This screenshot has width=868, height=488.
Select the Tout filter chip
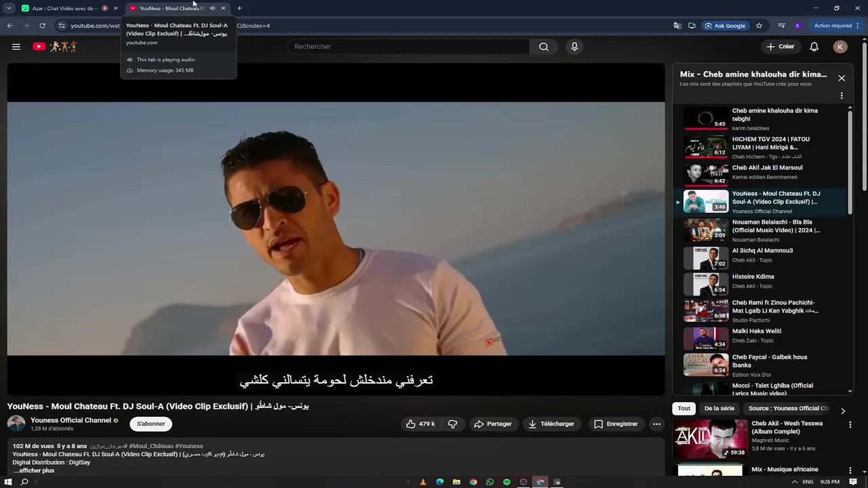[x=684, y=409]
